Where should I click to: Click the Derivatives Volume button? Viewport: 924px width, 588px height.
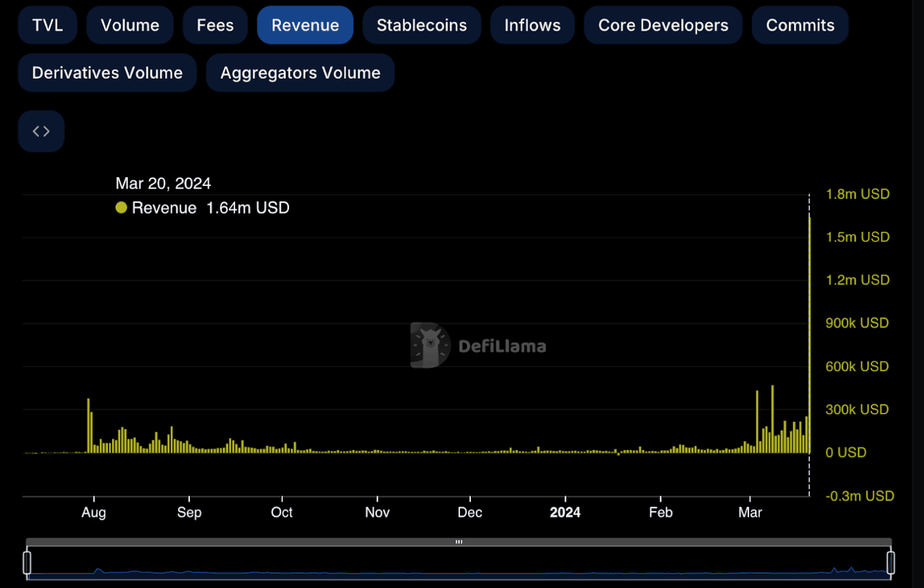point(107,73)
